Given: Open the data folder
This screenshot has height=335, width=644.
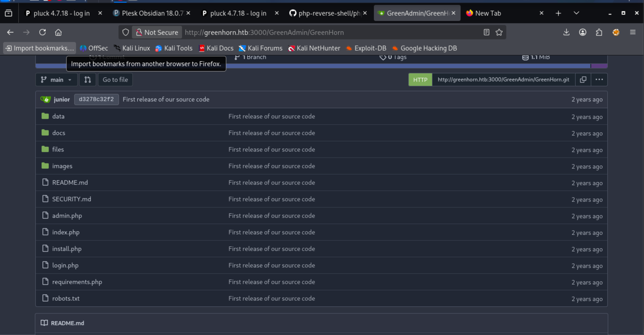Looking at the screenshot, I should tap(58, 116).
